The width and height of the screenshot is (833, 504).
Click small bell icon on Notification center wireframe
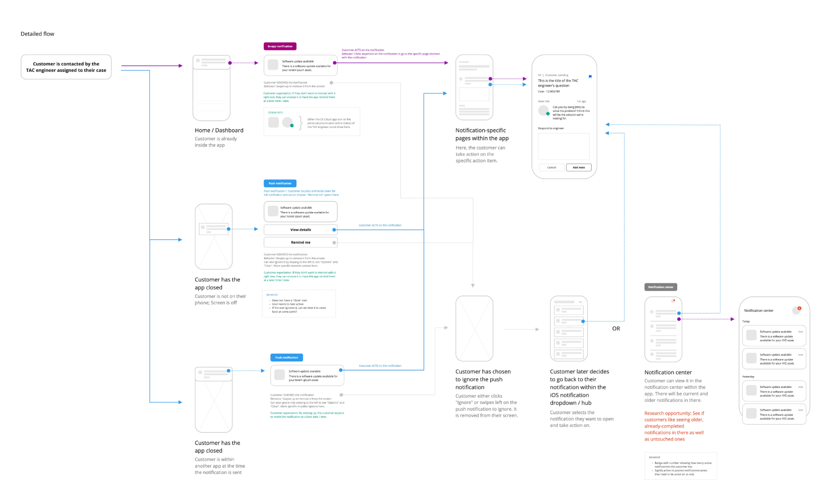click(673, 301)
